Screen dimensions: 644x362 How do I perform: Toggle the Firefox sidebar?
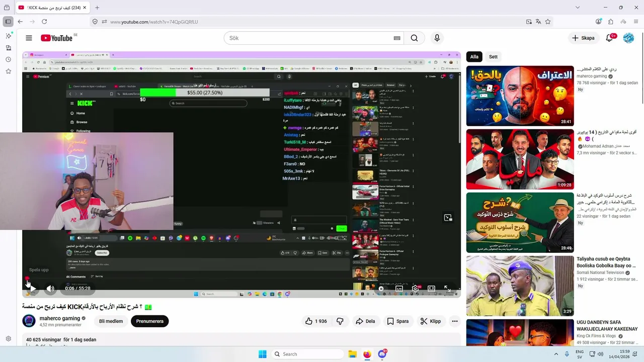[8, 22]
